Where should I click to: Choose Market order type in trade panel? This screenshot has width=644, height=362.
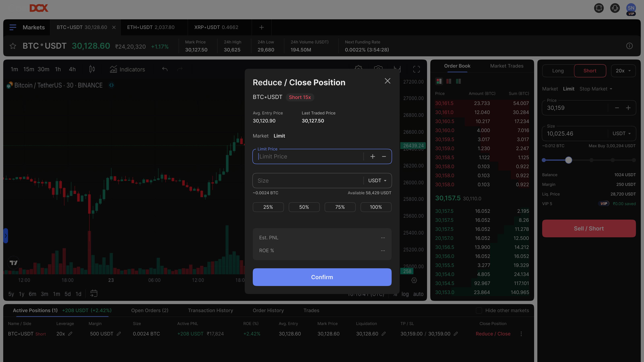point(550,89)
